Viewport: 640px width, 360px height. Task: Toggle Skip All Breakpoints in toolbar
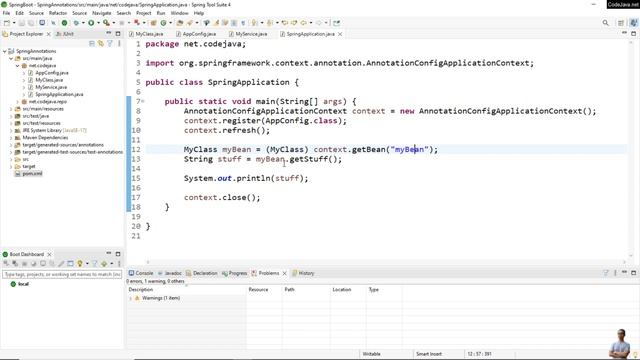coord(53,23)
